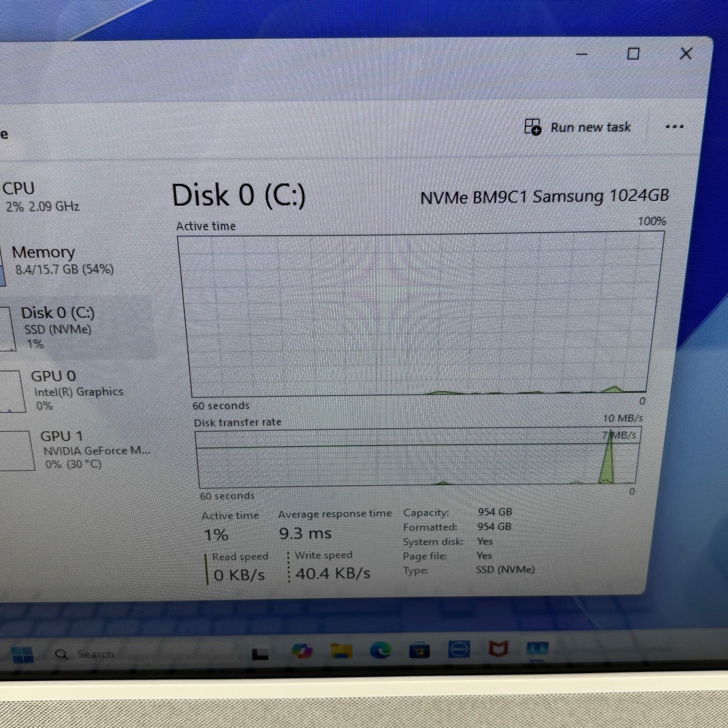Select CPU in the performance sidebar
Screen dimensions: 728x728
point(41,197)
